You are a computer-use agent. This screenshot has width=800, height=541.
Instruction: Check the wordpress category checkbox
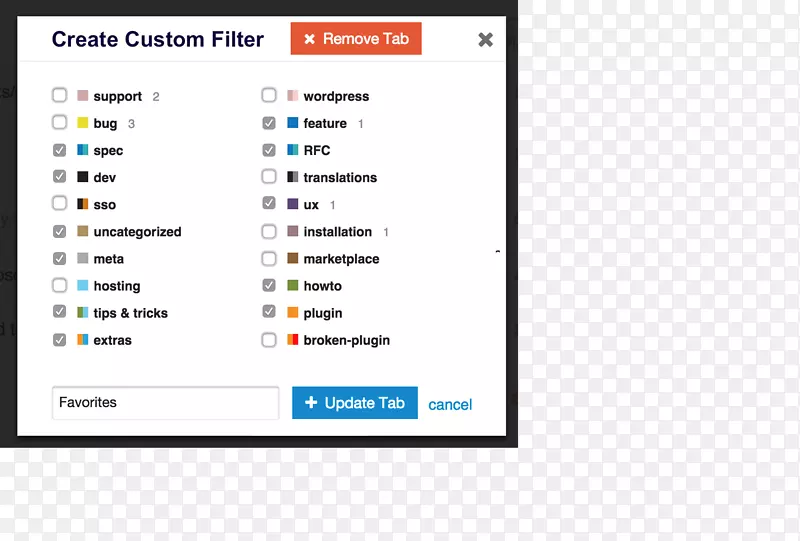(x=269, y=95)
